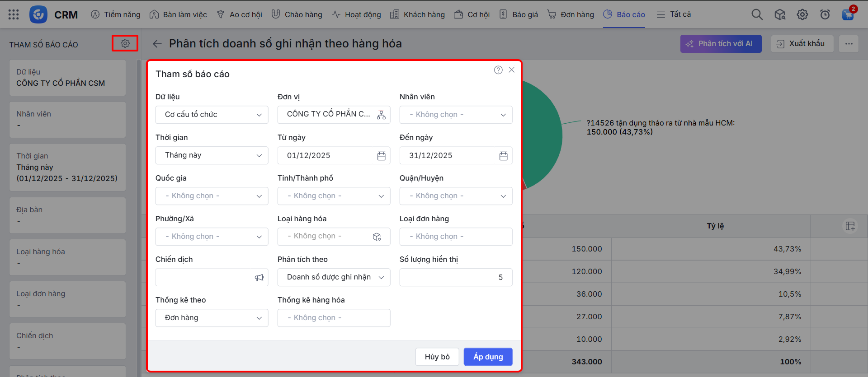
Task: Go back using the left arrow
Action: click(157, 44)
